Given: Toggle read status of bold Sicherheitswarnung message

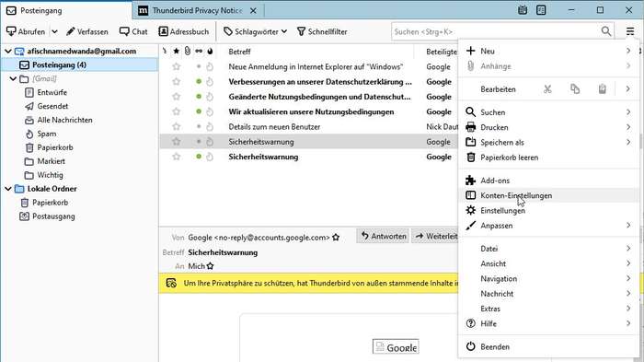Looking at the screenshot, I should pyautogui.click(x=199, y=157).
